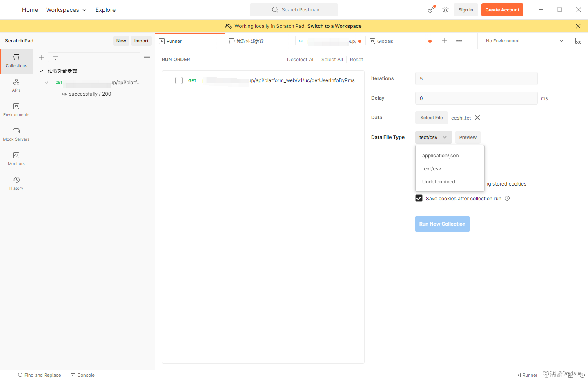
Task: Focus the Search Postman field
Action: tap(294, 10)
